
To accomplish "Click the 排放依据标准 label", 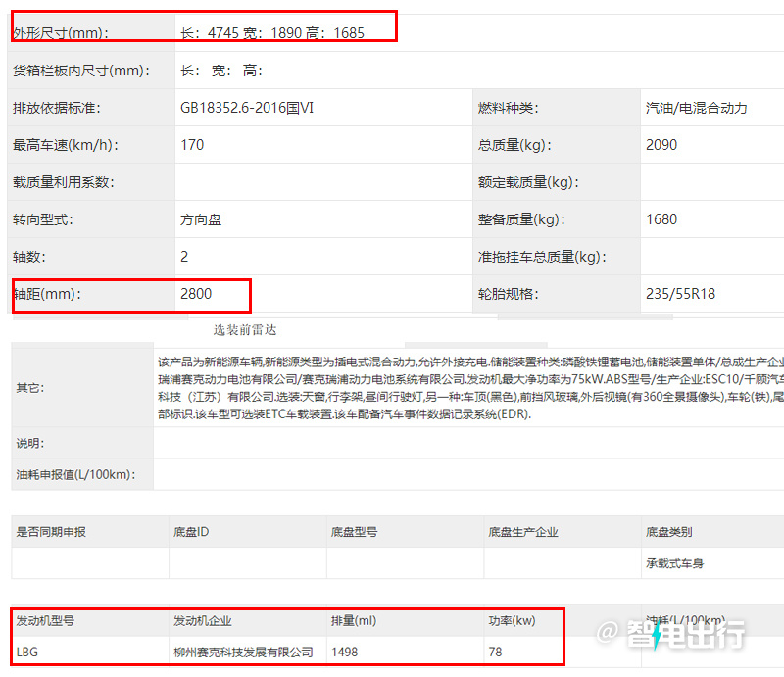I will pos(57,108).
